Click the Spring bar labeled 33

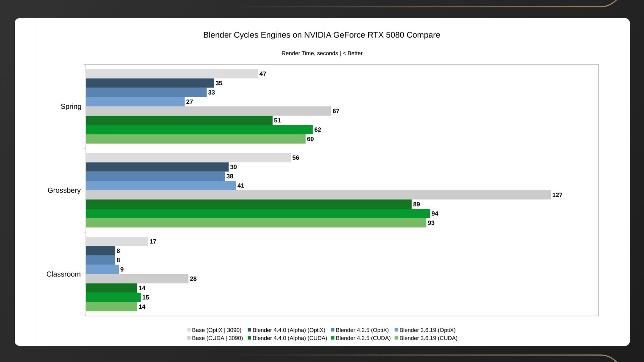click(146, 93)
